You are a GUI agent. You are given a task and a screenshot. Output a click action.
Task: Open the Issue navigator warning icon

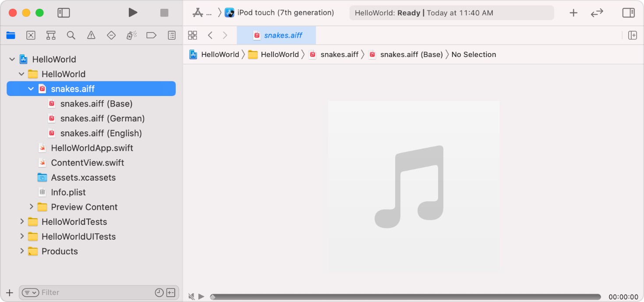(91, 36)
